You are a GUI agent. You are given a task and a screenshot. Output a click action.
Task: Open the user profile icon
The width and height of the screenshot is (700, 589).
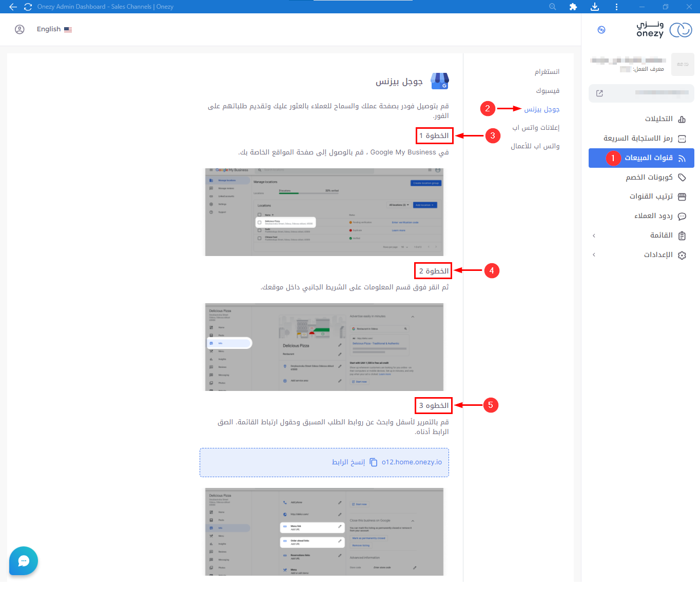[20, 29]
